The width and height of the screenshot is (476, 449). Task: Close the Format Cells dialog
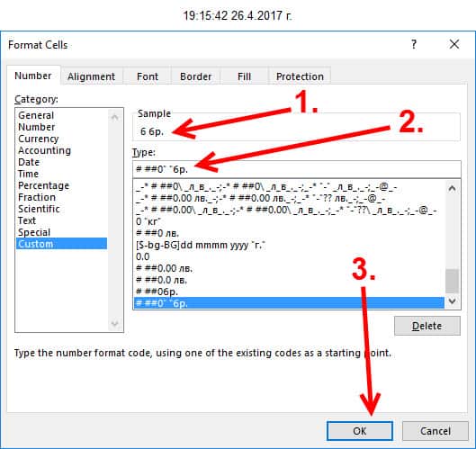pyautogui.click(x=454, y=44)
